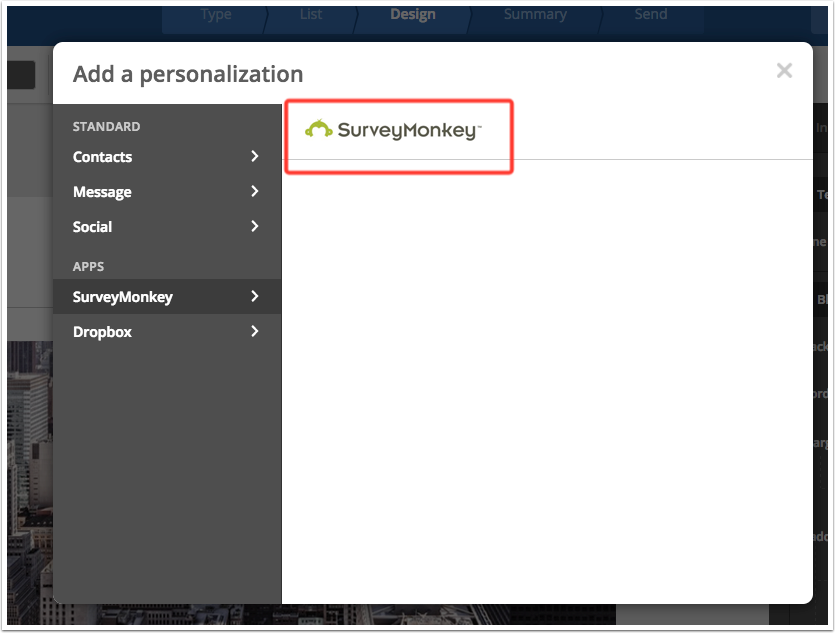Close the Add a personalization dialog
Image resolution: width=835 pixels, height=633 pixels.
(x=784, y=71)
